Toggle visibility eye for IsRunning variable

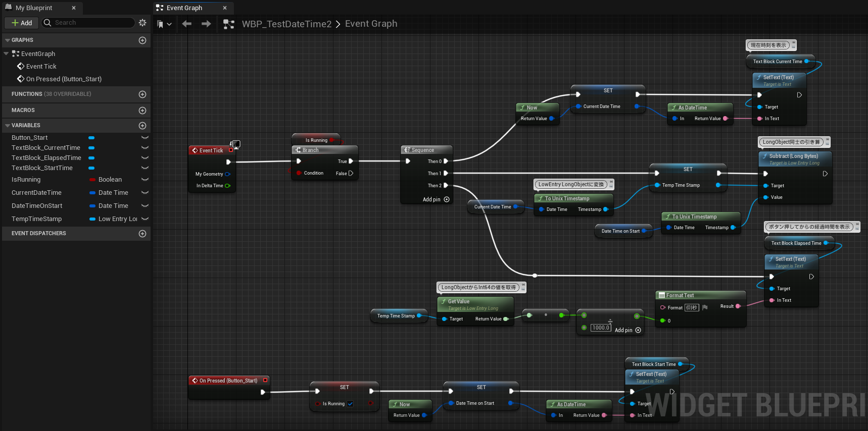pos(145,180)
